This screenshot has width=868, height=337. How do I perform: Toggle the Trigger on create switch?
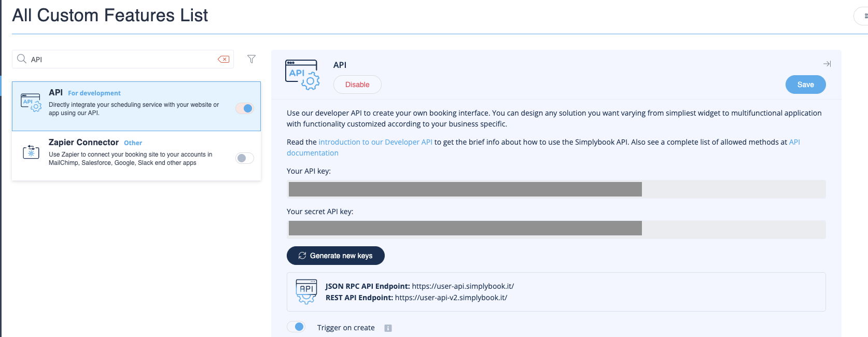pos(296,327)
